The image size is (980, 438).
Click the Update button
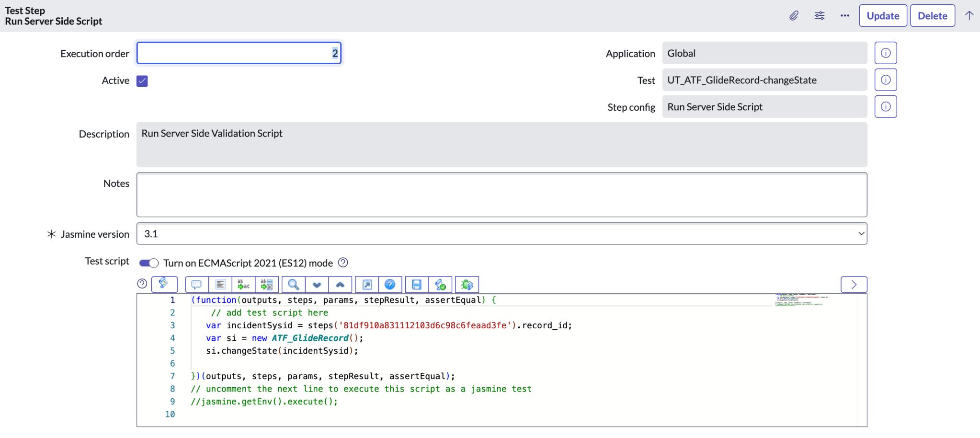[x=883, y=16]
